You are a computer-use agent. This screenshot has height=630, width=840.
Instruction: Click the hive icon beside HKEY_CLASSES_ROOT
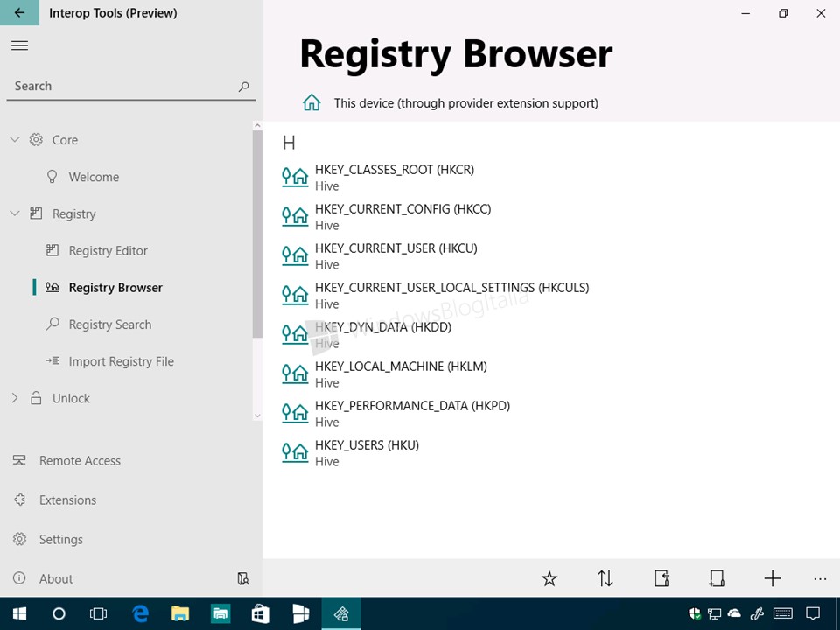tap(295, 177)
